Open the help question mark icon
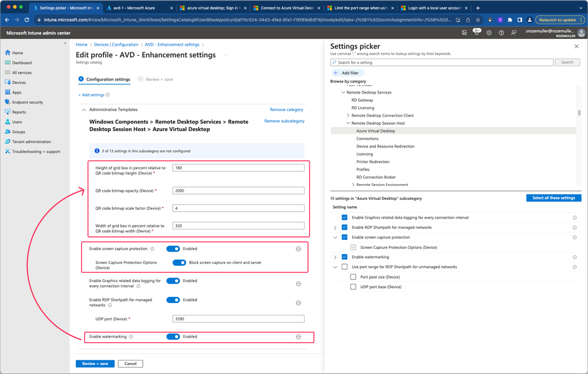 [x=502, y=33]
